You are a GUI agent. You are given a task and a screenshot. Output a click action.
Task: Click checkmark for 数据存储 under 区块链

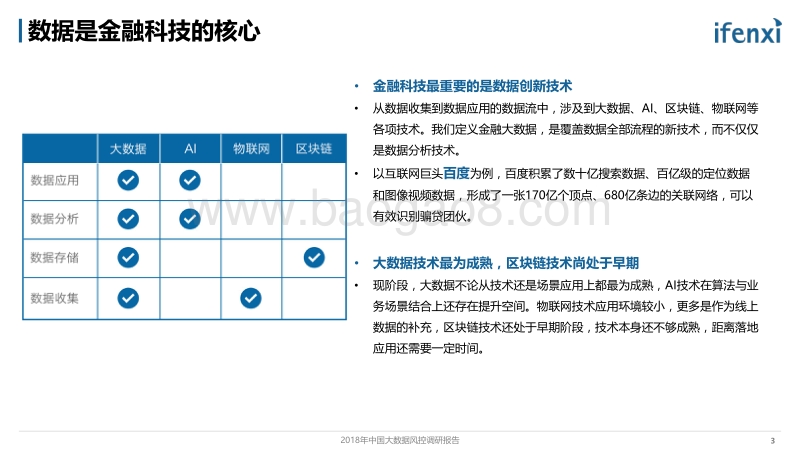(x=314, y=258)
